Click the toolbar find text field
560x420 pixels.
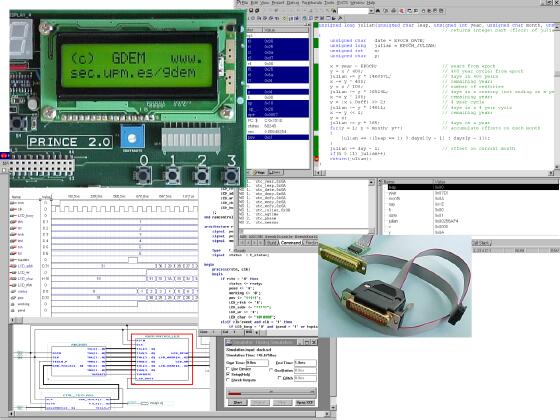click(353, 11)
